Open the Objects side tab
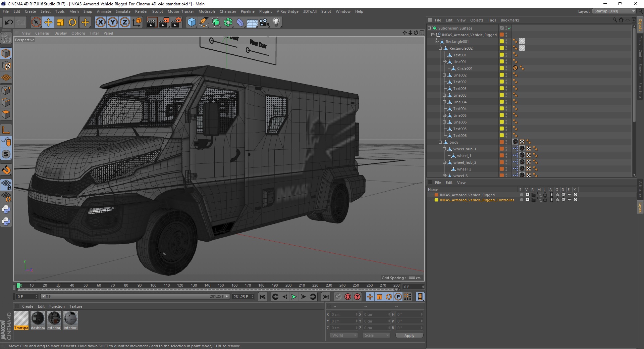The image size is (644, 349). click(x=640, y=25)
